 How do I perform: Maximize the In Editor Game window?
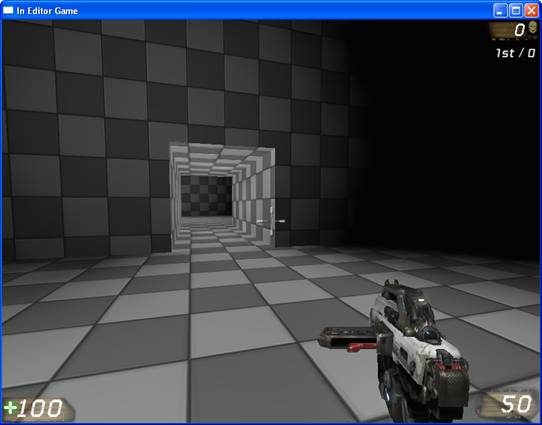pos(516,11)
